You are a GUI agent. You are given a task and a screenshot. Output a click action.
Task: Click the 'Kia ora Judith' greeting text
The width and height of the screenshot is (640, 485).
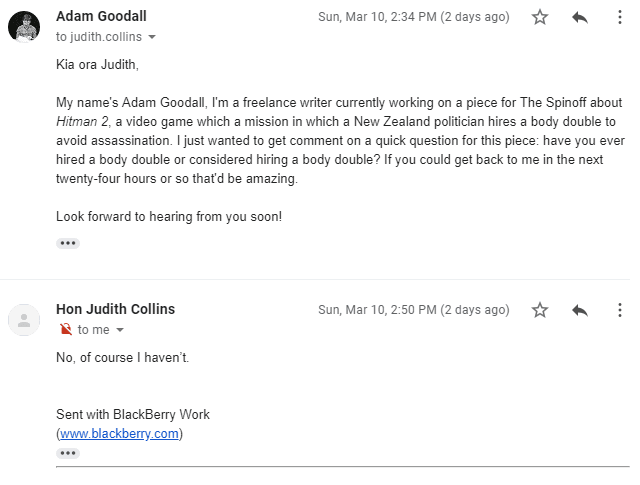coord(95,64)
